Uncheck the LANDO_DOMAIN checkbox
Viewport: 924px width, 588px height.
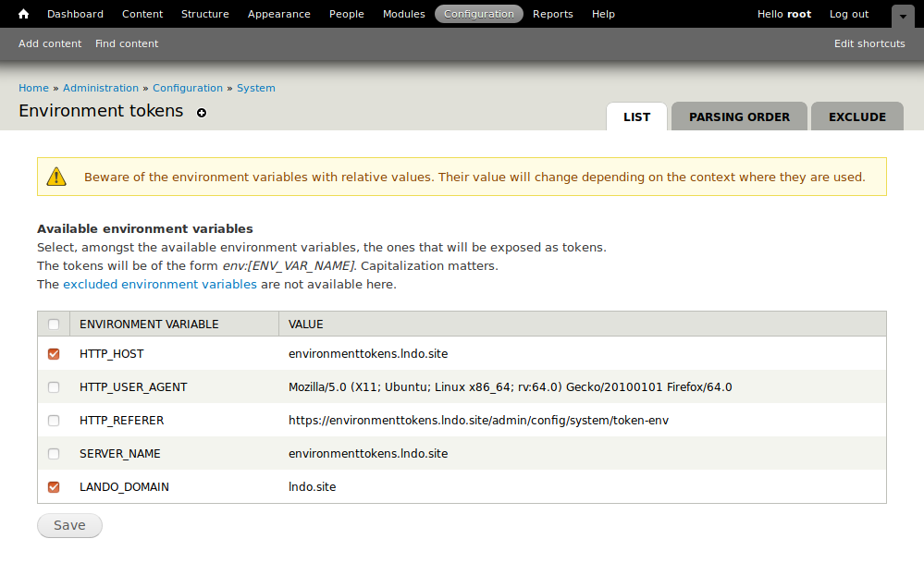pos(54,487)
